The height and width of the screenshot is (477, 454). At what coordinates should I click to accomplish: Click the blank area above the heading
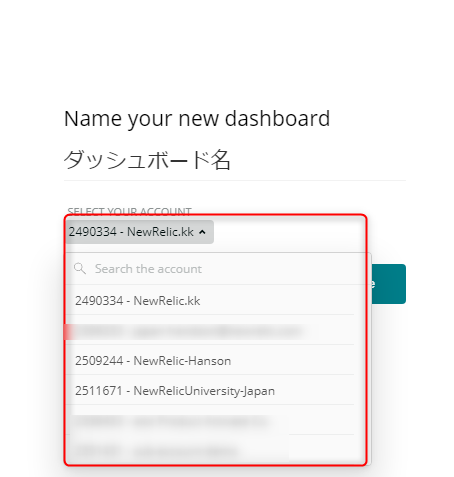(x=227, y=50)
